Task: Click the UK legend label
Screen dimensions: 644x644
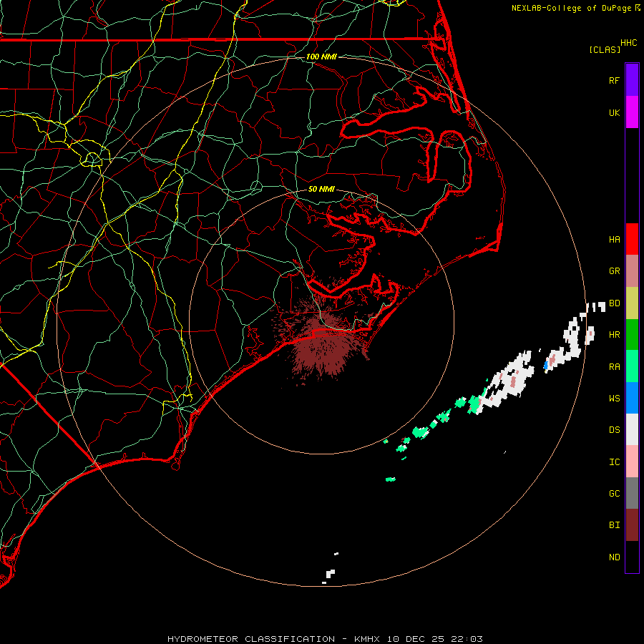Action: [614, 112]
